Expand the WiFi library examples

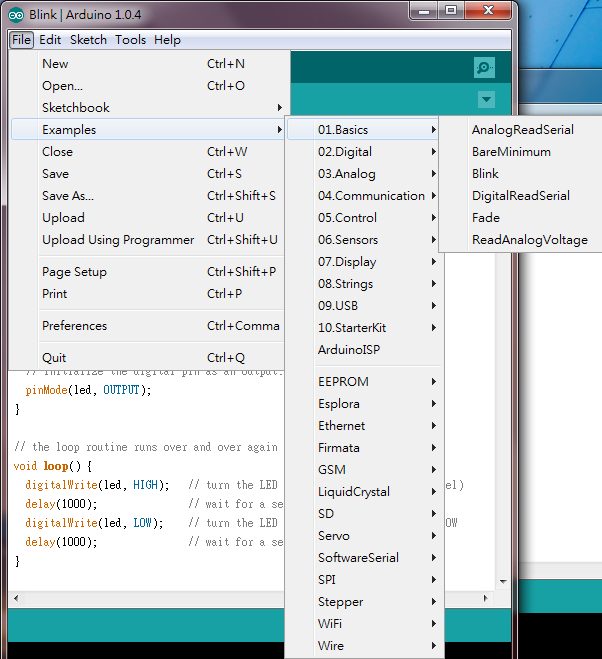(x=363, y=624)
